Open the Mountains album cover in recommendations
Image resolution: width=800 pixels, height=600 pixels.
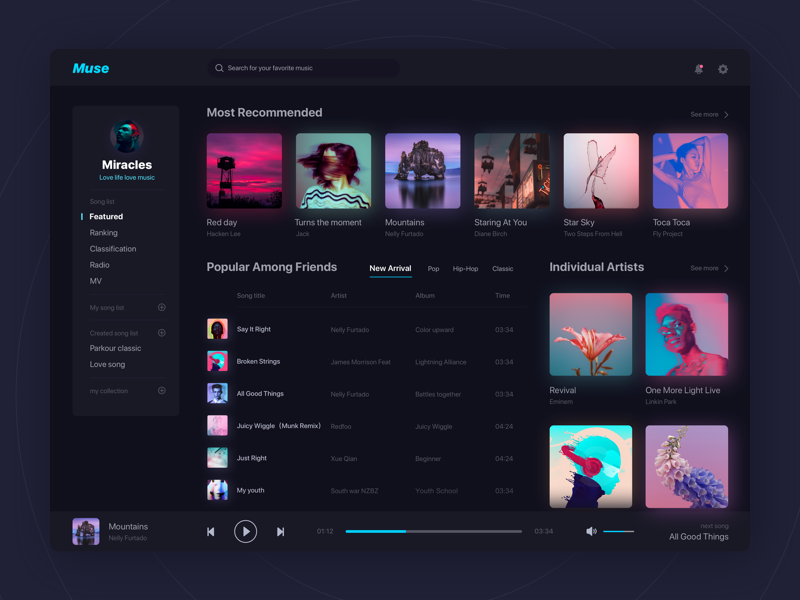click(x=422, y=171)
